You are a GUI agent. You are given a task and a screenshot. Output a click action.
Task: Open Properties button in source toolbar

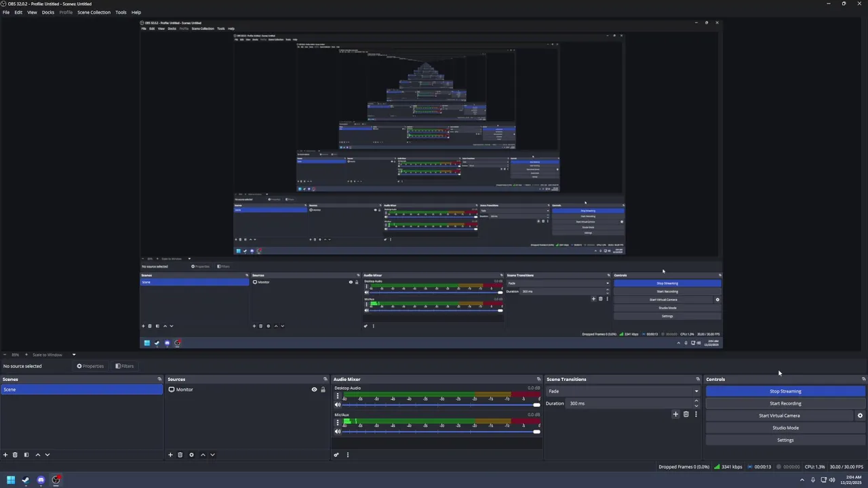coord(90,366)
